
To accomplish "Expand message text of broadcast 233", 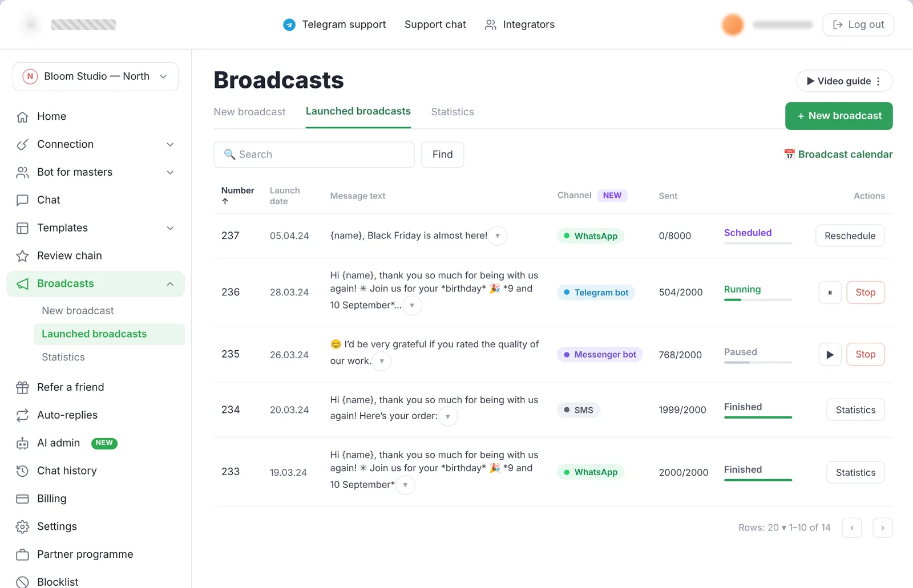I will pyautogui.click(x=405, y=485).
